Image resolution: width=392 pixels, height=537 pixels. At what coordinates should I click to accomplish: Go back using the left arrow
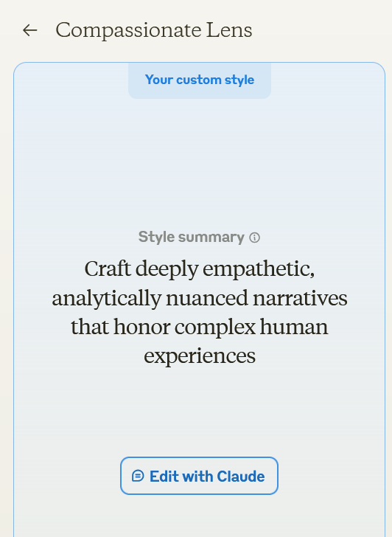pyautogui.click(x=29, y=30)
